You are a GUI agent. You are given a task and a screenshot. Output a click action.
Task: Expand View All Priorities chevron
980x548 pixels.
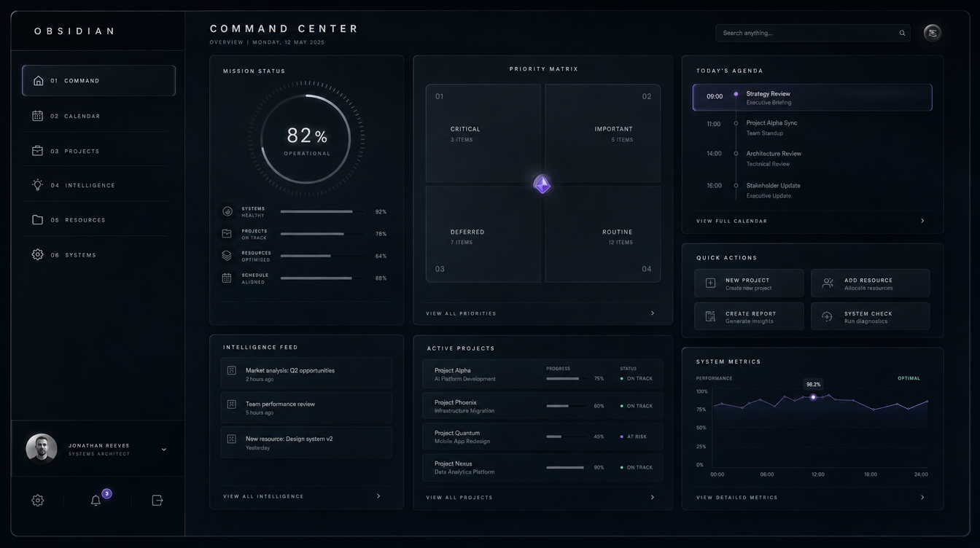[652, 313]
